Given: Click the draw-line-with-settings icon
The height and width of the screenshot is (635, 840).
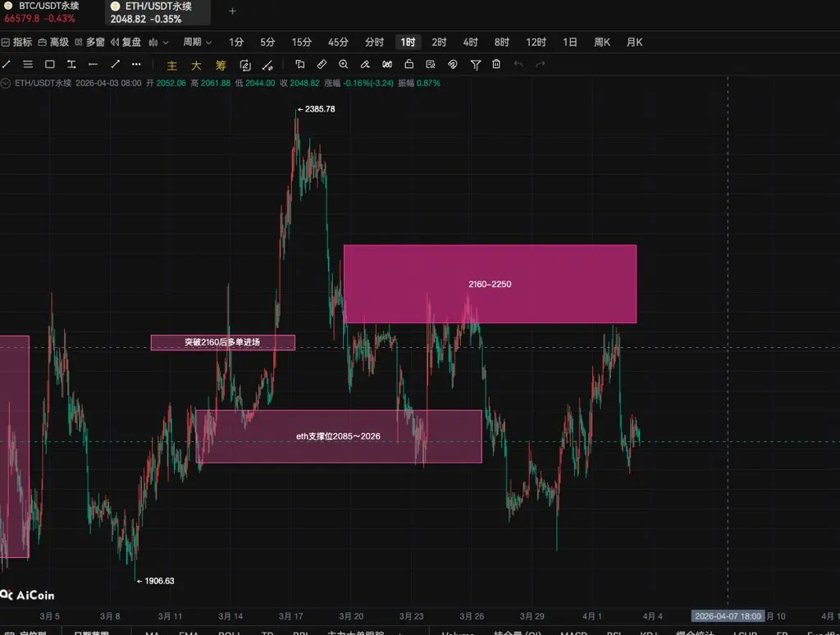Looking at the screenshot, I should 267,66.
